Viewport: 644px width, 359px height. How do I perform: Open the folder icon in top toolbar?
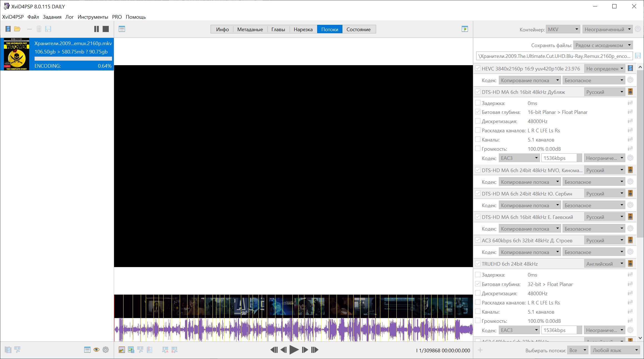(17, 29)
